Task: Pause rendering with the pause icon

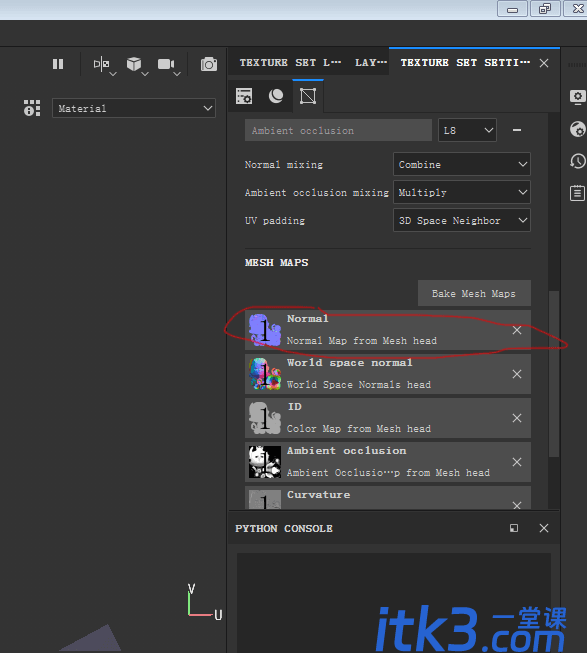Action: pos(58,64)
